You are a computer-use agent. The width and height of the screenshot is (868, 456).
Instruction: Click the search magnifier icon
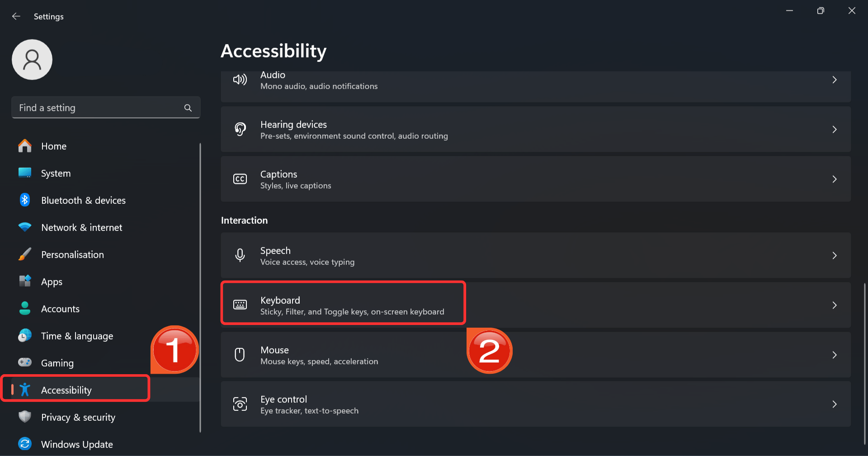pos(188,108)
